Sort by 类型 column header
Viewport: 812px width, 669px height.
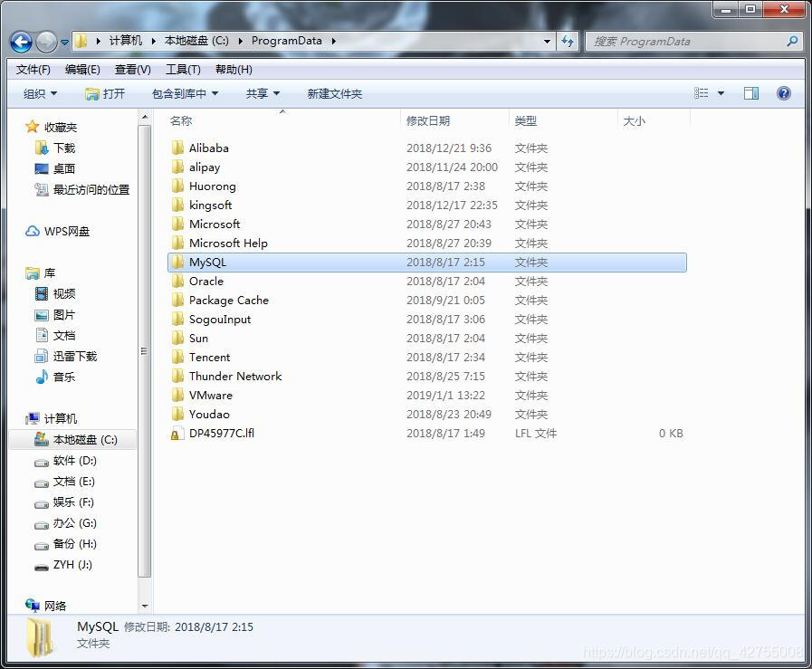(x=563, y=120)
